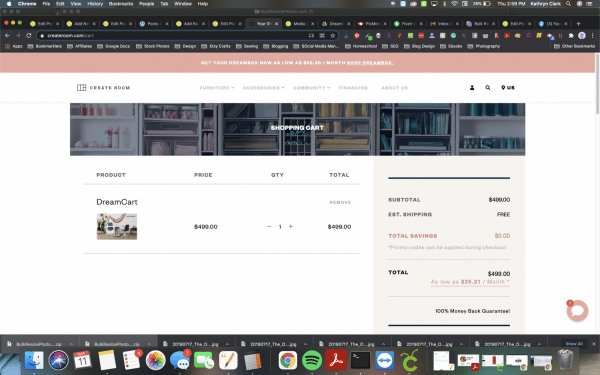Open TeamViewer in the dock
This screenshot has height=375, width=600.
click(385, 360)
